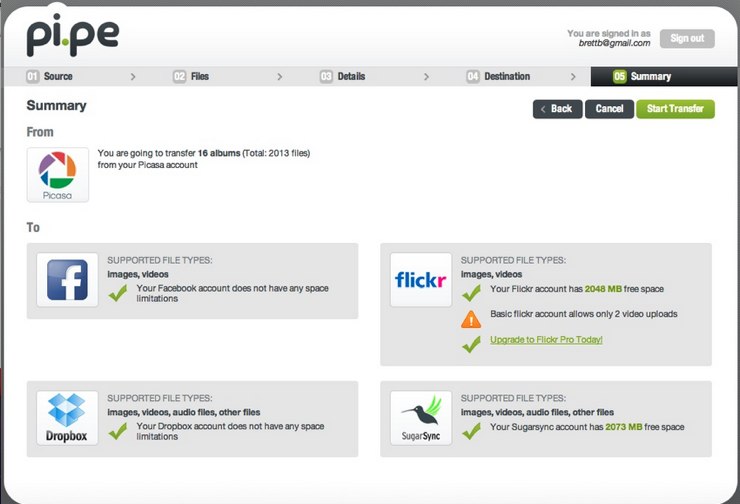
Task: Click the '16 albums' text
Action: 219,153
